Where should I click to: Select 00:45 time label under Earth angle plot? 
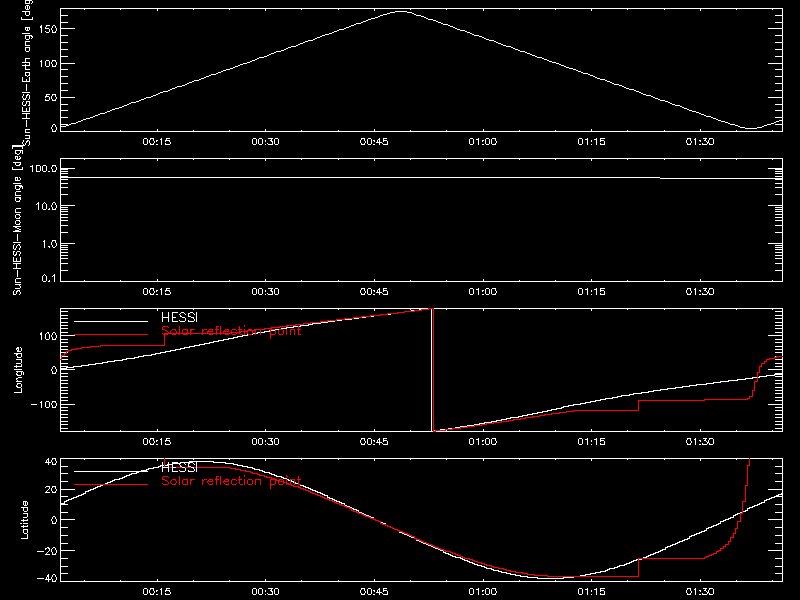click(x=374, y=142)
